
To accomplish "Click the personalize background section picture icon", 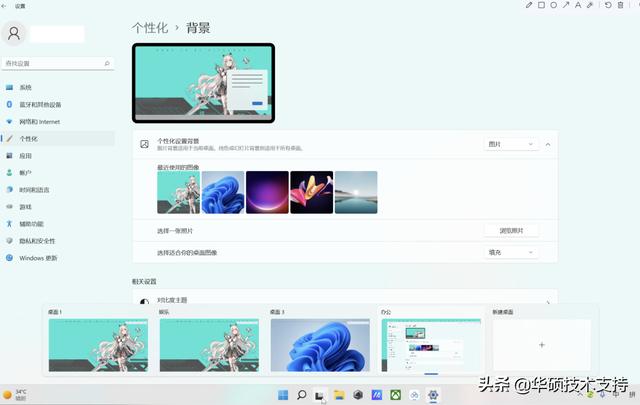I will coord(144,144).
